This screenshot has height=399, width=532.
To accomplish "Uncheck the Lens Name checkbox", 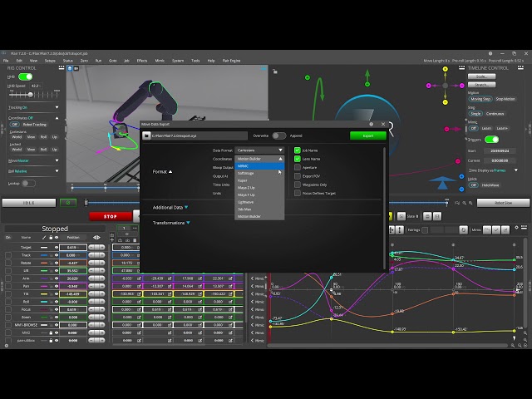I will [298, 159].
